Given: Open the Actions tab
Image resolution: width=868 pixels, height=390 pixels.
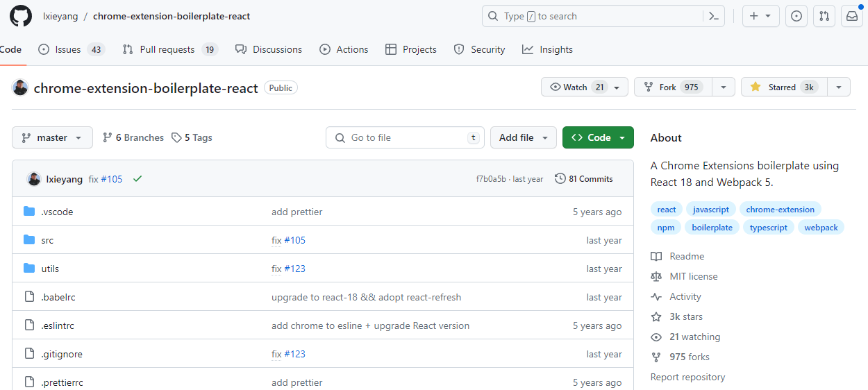Looking at the screenshot, I should [344, 50].
